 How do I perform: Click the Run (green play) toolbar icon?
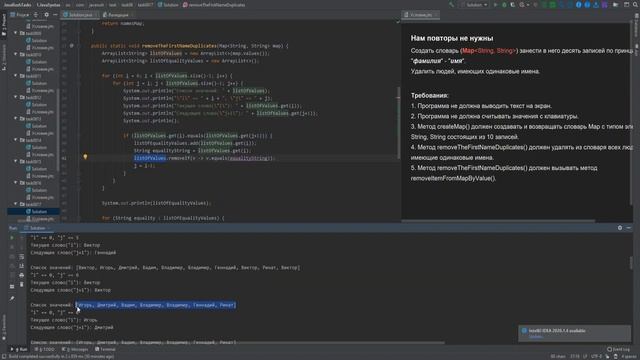[496, 5]
